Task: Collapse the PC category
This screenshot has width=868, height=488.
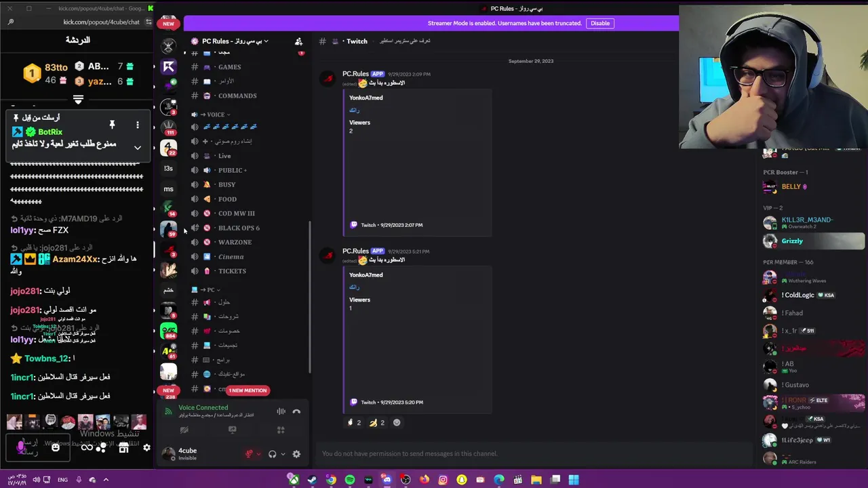Action: coord(206,289)
